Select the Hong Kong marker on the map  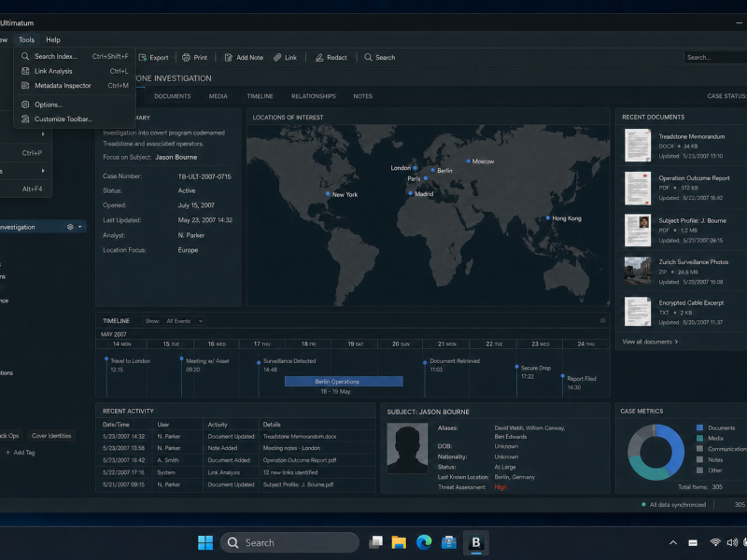point(548,217)
